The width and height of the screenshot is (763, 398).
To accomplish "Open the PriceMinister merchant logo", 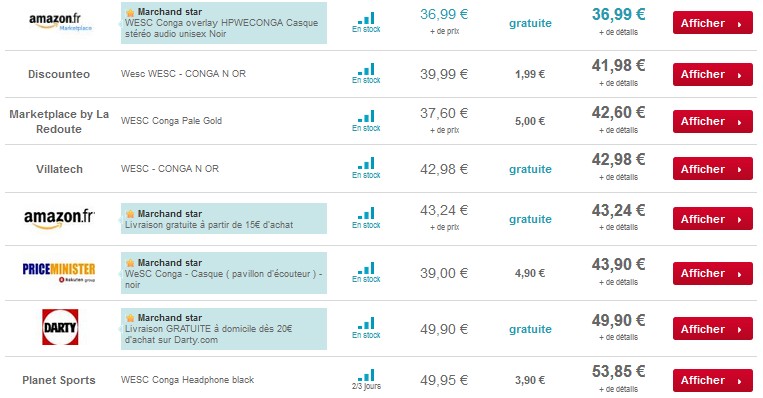I will [x=59, y=272].
